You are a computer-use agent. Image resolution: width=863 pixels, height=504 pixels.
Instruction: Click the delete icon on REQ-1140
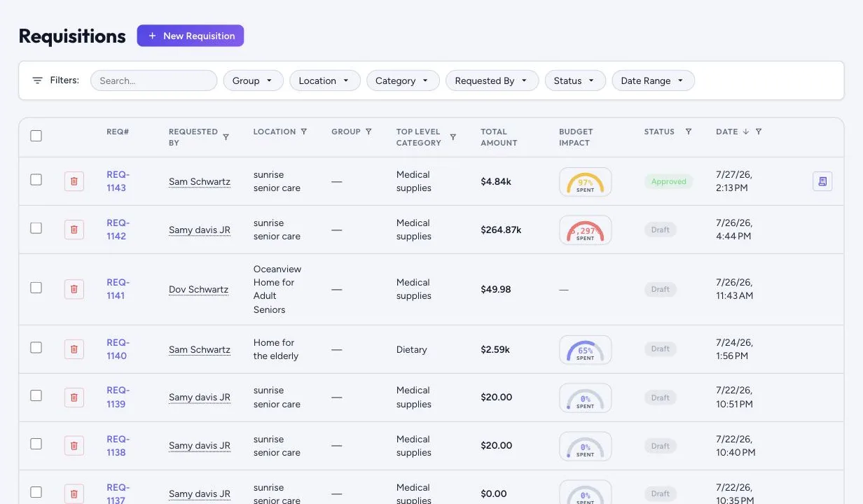tap(74, 349)
